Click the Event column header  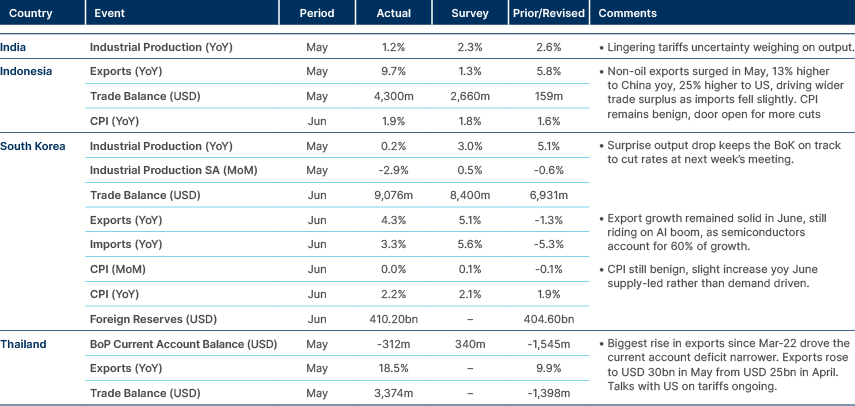point(109,13)
